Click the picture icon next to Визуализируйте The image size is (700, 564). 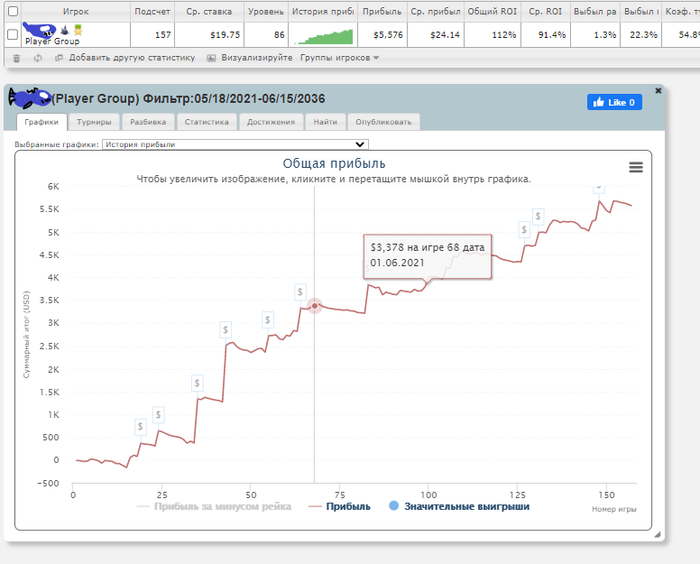click(x=211, y=58)
